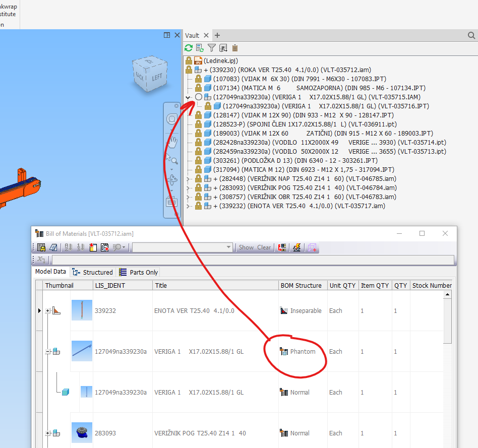478x448 pixels.
Task: Open the search combo box dropdown in BOM window
Action: (x=228, y=247)
